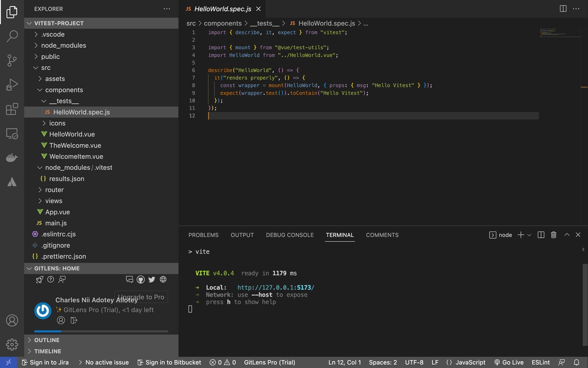Kill terminal with trash icon
Screen dimensions: 588x368
(x=554, y=235)
